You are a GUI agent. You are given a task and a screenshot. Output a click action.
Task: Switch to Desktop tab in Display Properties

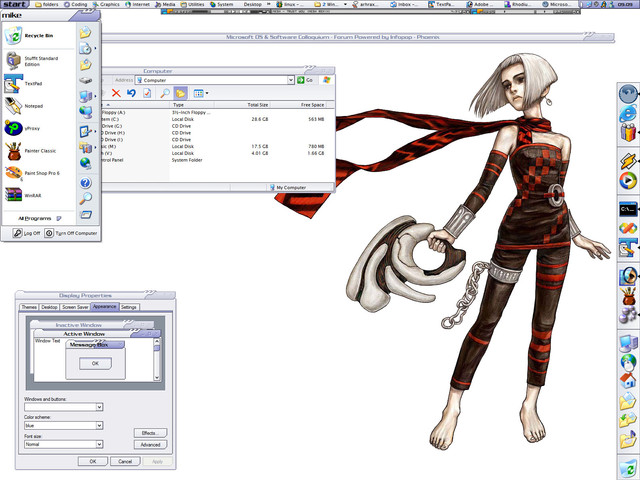(49, 307)
